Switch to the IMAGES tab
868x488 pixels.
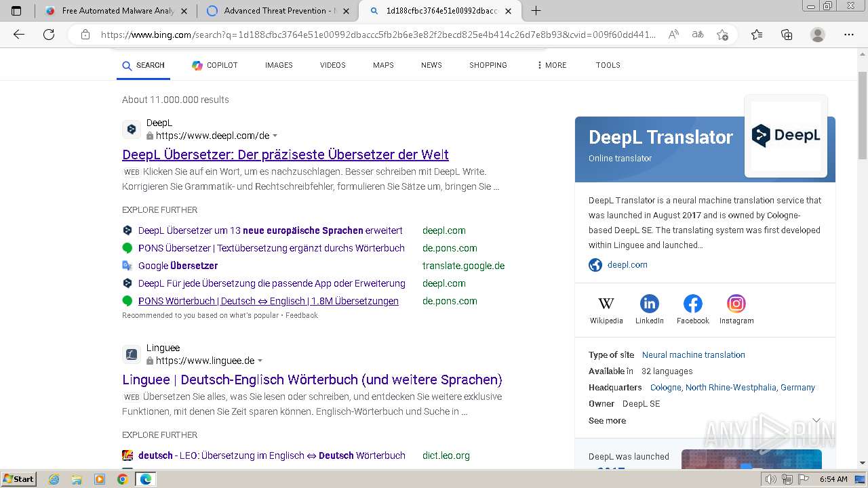pos(279,65)
